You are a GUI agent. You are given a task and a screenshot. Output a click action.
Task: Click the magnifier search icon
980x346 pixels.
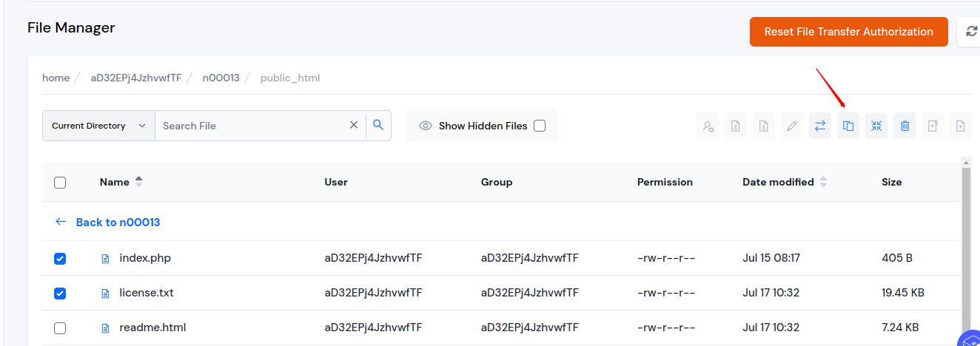[378, 126]
